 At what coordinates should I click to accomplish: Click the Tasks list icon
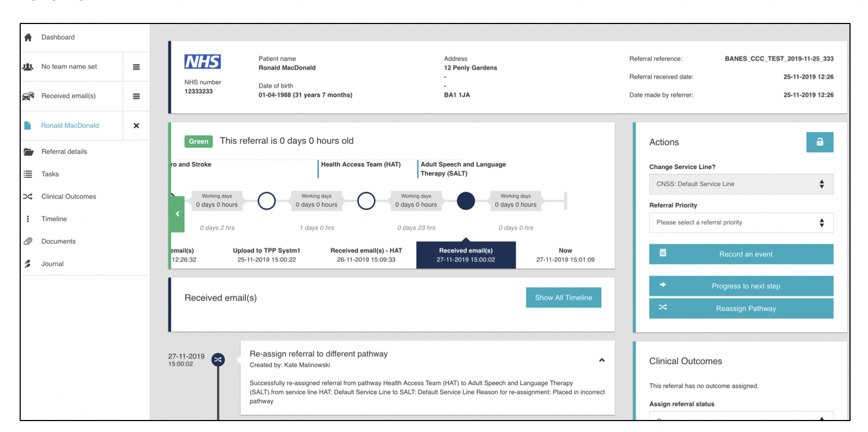pyautogui.click(x=28, y=175)
